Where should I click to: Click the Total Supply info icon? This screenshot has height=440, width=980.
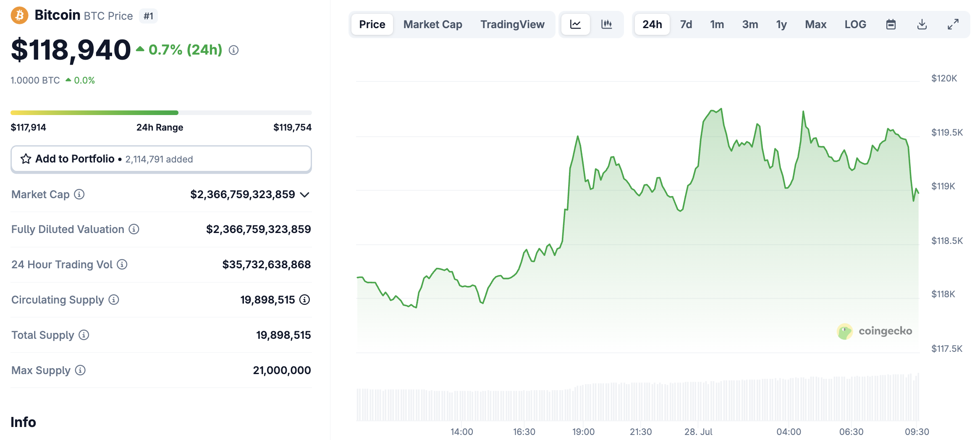tap(84, 335)
